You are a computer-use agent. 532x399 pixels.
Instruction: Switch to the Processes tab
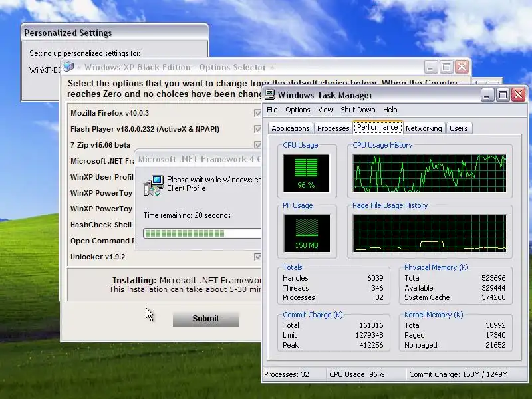[x=333, y=128]
